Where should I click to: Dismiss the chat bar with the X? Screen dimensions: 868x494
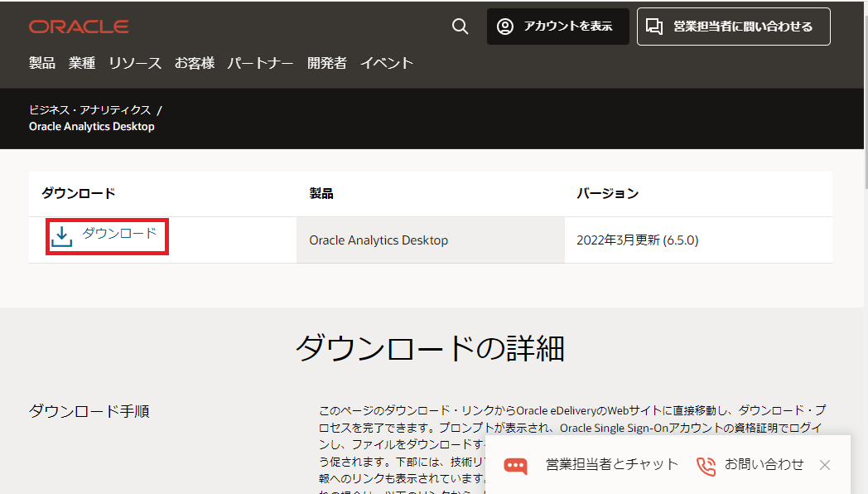[x=825, y=465]
